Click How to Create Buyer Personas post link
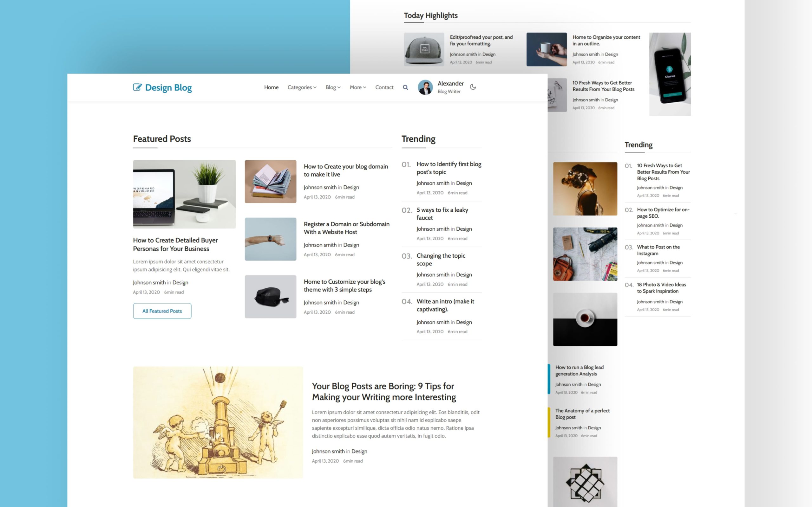 coord(175,244)
